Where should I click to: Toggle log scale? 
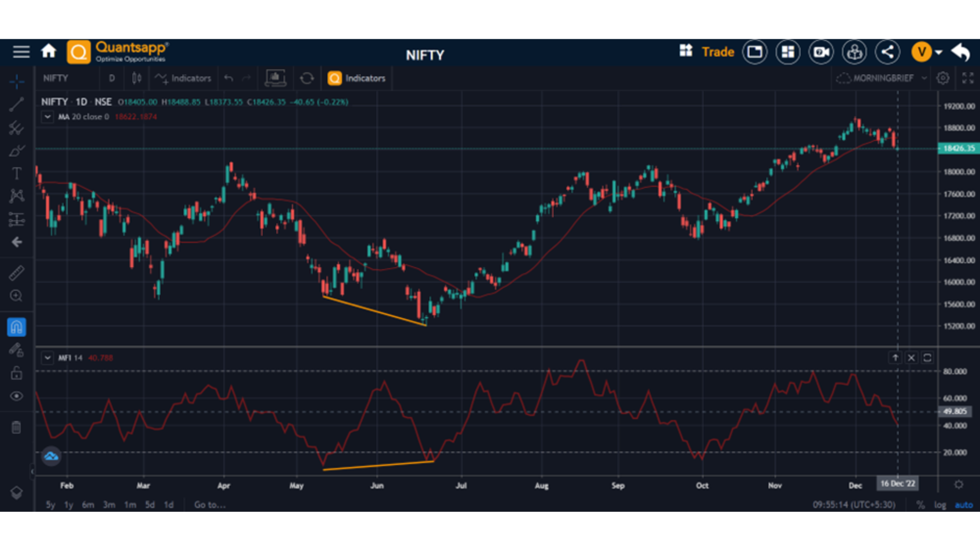tap(940, 505)
